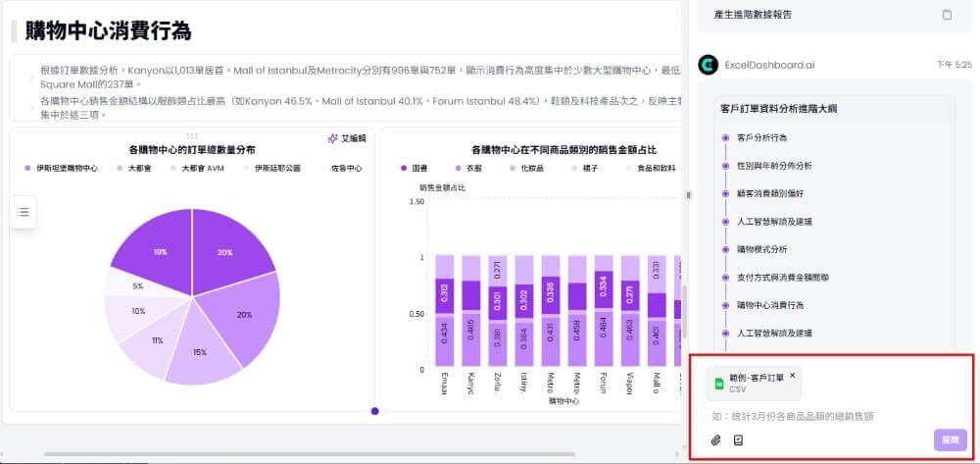Go to 支付方式與消費金額關聯 in the outline
The image size is (980, 464).
tap(783, 277)
